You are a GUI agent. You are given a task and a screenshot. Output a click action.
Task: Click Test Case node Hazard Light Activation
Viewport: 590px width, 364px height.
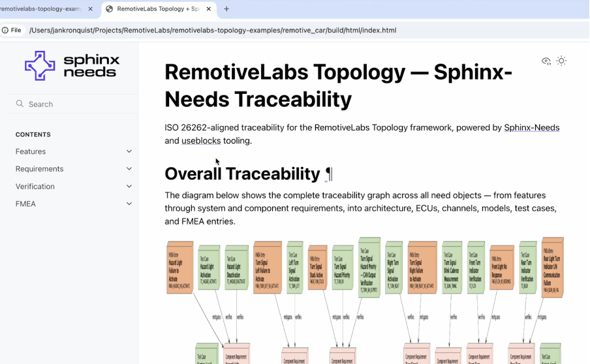[x=209, y=267]
